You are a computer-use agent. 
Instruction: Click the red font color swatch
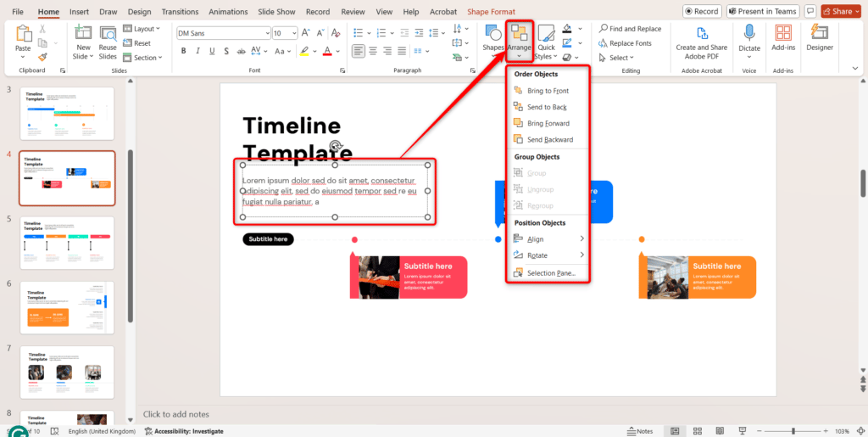click(327, 51)
